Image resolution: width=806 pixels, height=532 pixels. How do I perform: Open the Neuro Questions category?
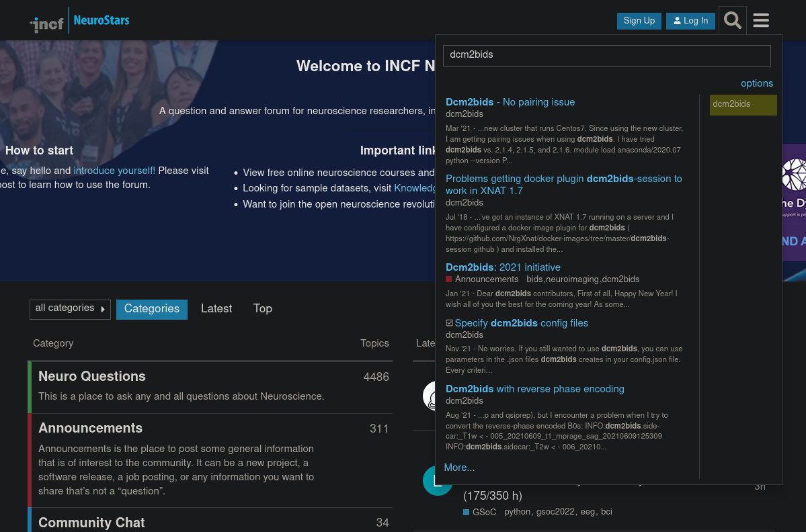coord(92,376)
